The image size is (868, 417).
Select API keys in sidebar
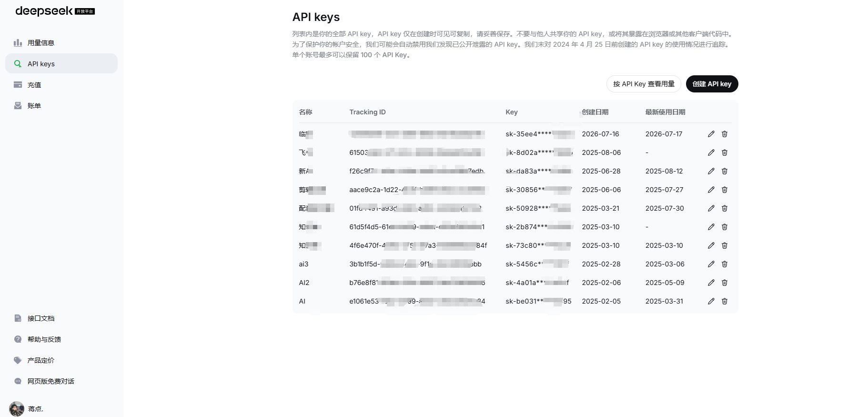click(61, 64)
